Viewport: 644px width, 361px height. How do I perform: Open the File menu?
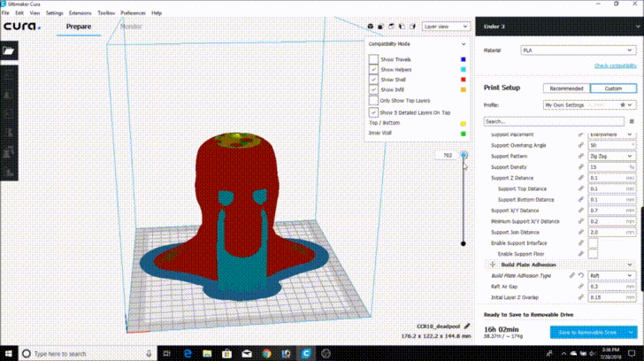(5, 13)
